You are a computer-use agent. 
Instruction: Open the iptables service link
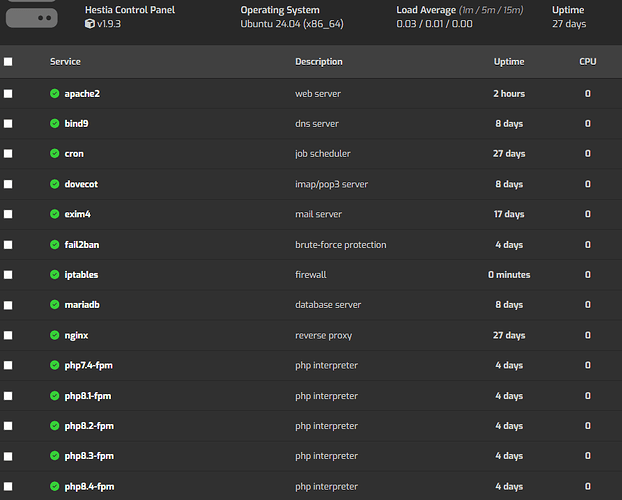point(81,275)
